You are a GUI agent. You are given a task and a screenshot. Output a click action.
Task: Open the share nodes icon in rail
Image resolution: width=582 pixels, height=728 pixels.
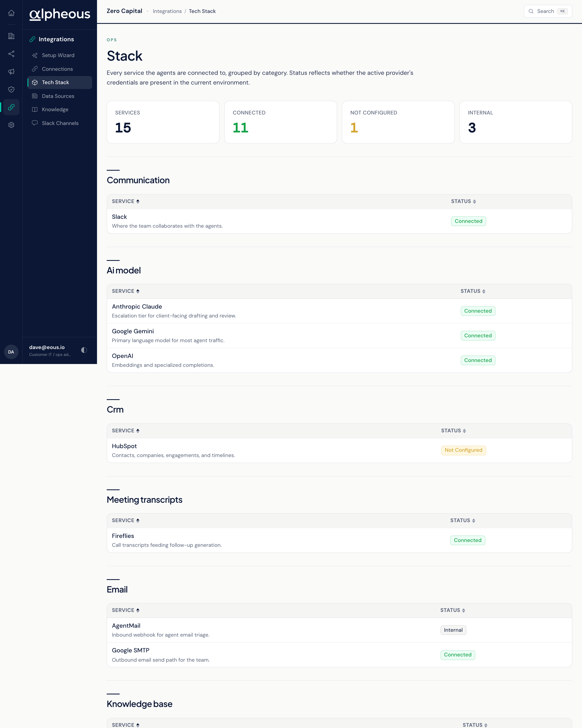click(11, 54)
